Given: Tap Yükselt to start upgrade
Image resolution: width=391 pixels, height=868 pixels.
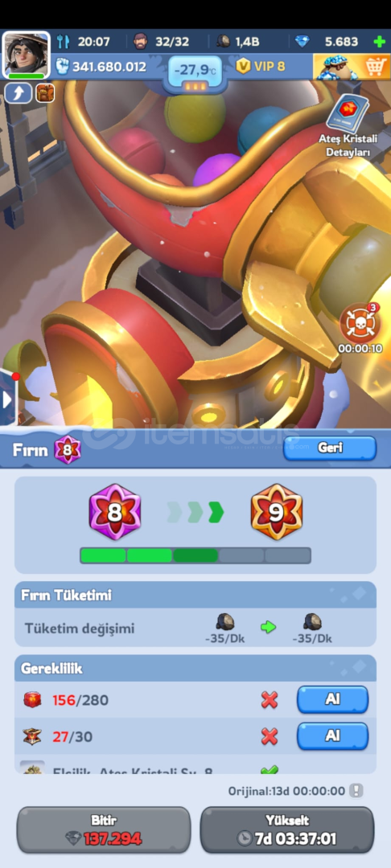Looking at the screenshot, I should [x=287, y=829].
